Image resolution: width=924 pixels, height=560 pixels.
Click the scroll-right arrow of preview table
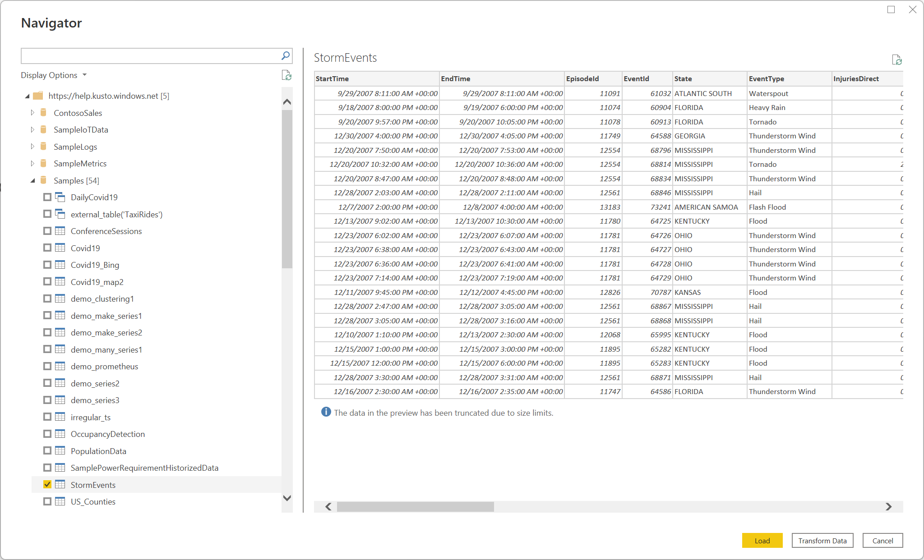click(888, 507)
